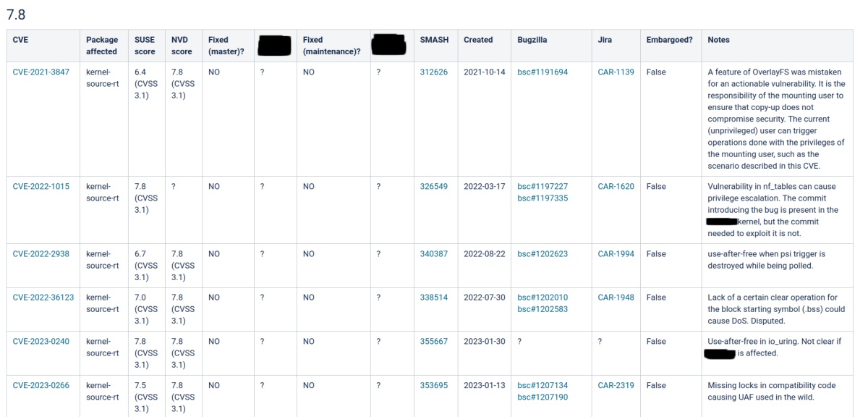Open Bugzilla bug bsc#1202583
Screen dimensions: 868x417
[x=542, y=309]
